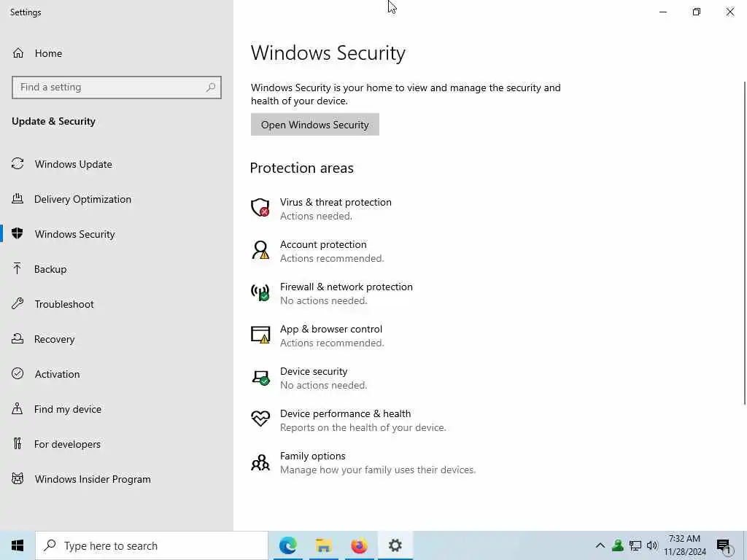747x560 pixels.
Task: Open Virus & threat protection link
Action: tap(336, 202)
